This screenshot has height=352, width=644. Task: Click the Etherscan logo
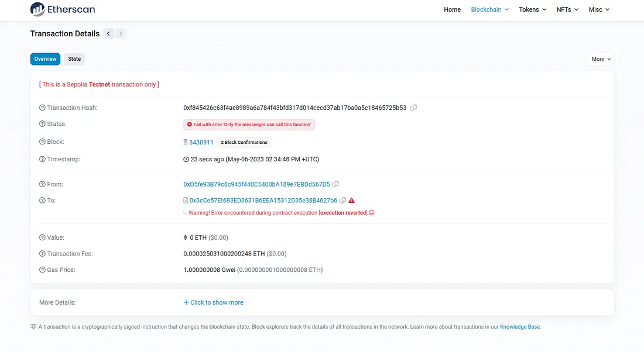pyautogui.click(x=63, y=9)
